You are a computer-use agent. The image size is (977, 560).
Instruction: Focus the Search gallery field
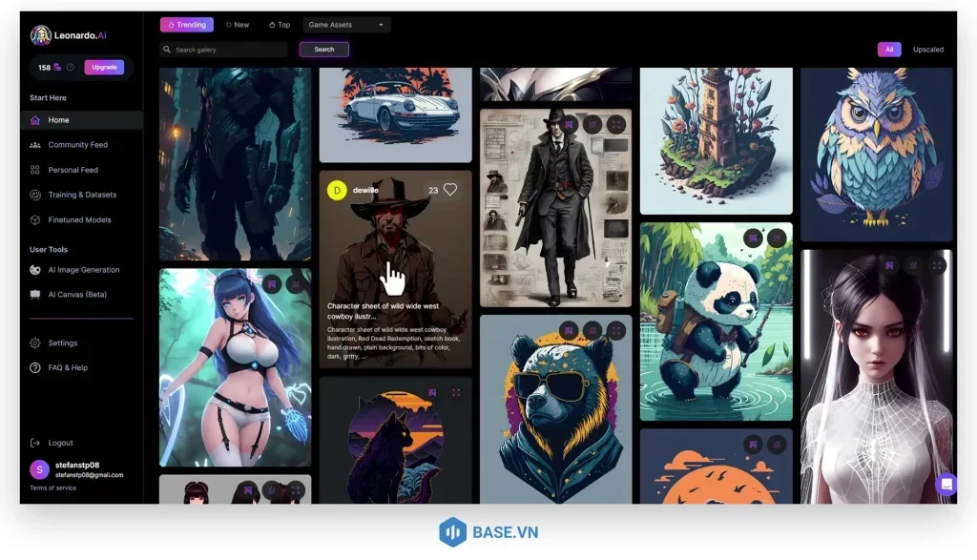point(223,50)
